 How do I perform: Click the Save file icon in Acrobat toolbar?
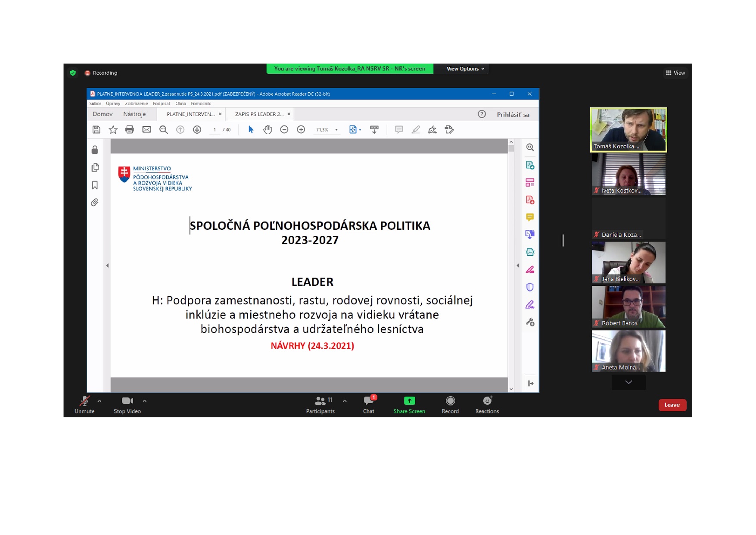(96, 130)
